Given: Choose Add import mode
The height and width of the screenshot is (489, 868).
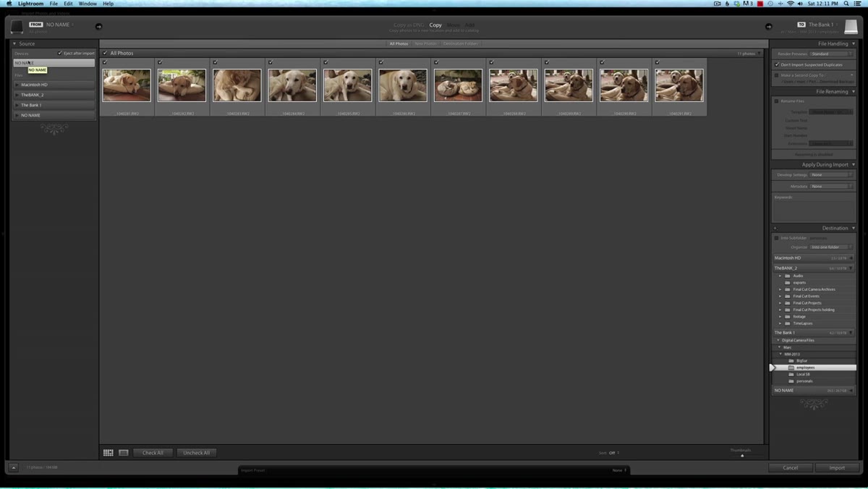Looking at the screenshot, I should (x=469, y=25).
